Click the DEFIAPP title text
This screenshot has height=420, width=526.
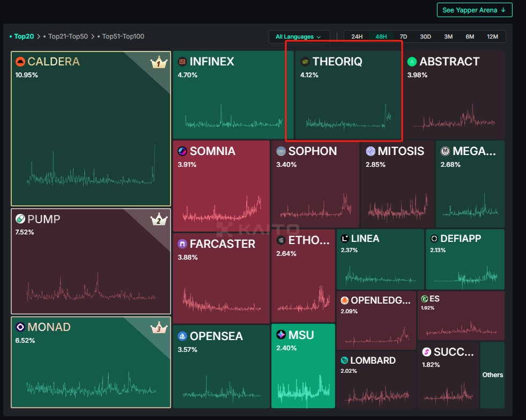[461, 239]
